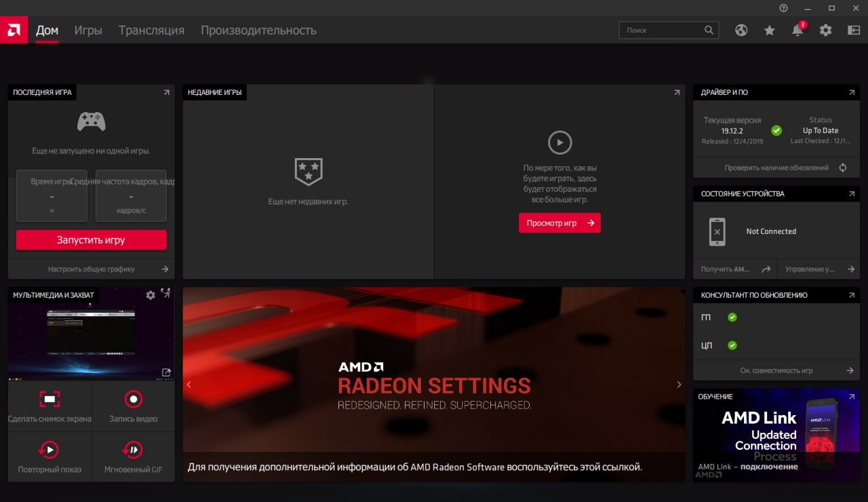This screenshot has height=502, width=868.
Task: Click the Запустить игру button
Action: pyautogui.click(x=91, y=239)
